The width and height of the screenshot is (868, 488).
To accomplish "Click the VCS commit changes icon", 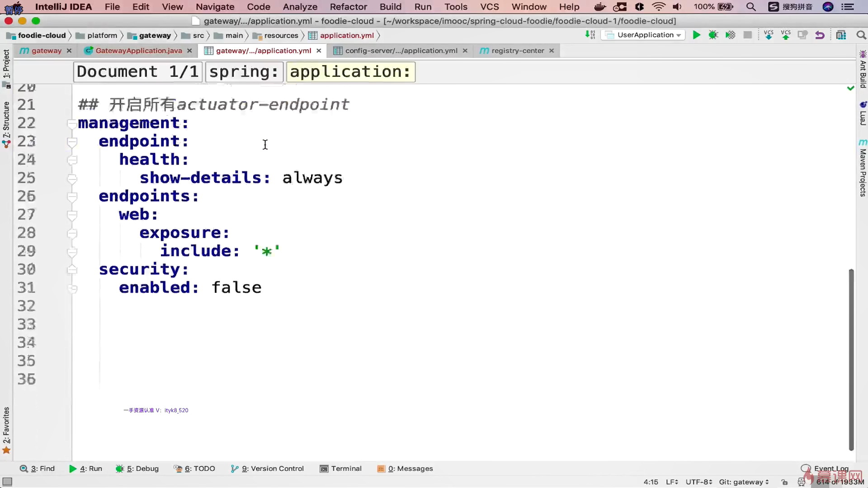I will click(x=786, y=35).
